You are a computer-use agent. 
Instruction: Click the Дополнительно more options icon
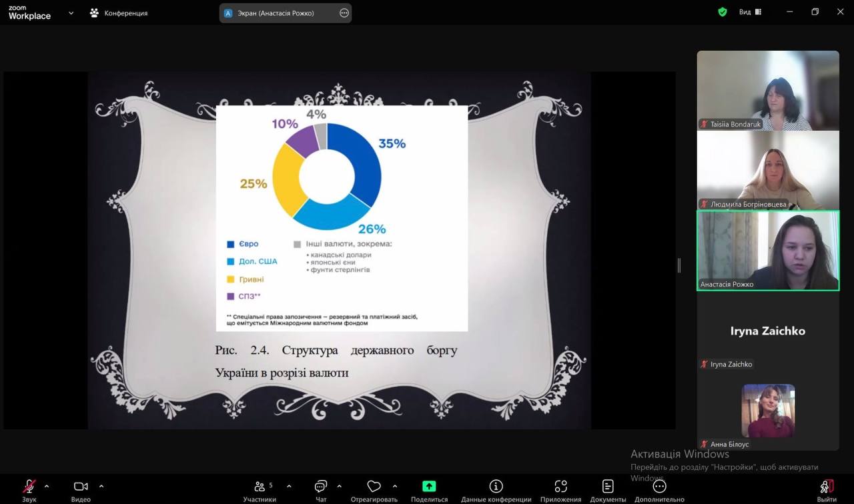tap(659, 487)
